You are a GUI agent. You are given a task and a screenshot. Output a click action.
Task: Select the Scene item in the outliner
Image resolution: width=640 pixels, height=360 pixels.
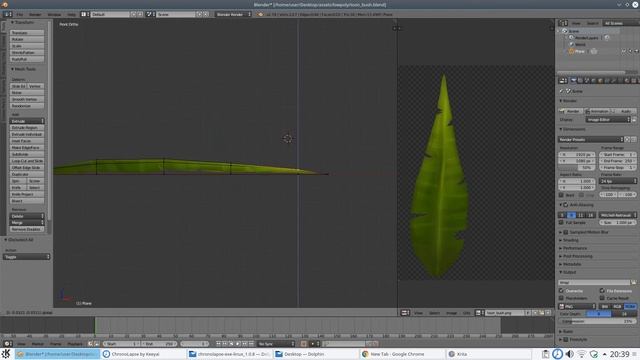[x=573, y=31]
